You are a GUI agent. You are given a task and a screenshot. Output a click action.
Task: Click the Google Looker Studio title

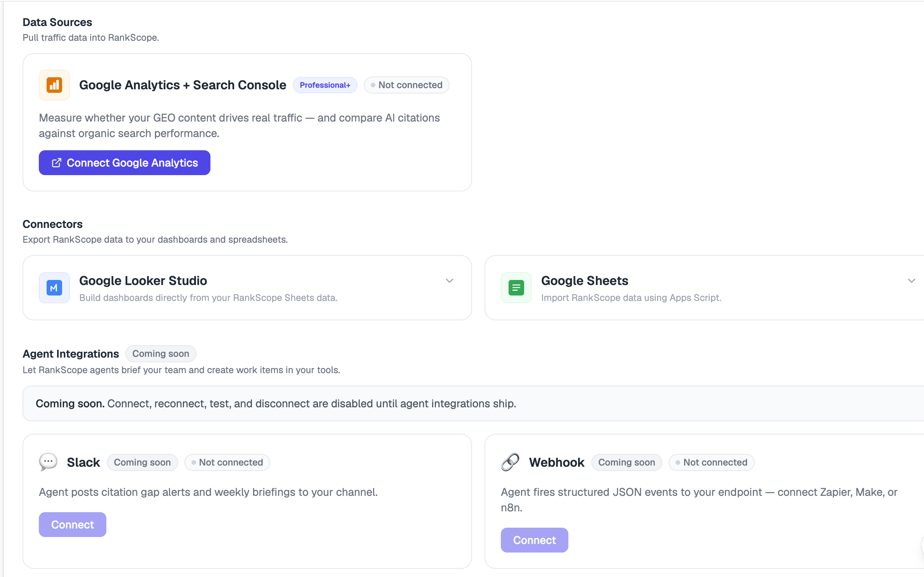(x=143, y=281)
